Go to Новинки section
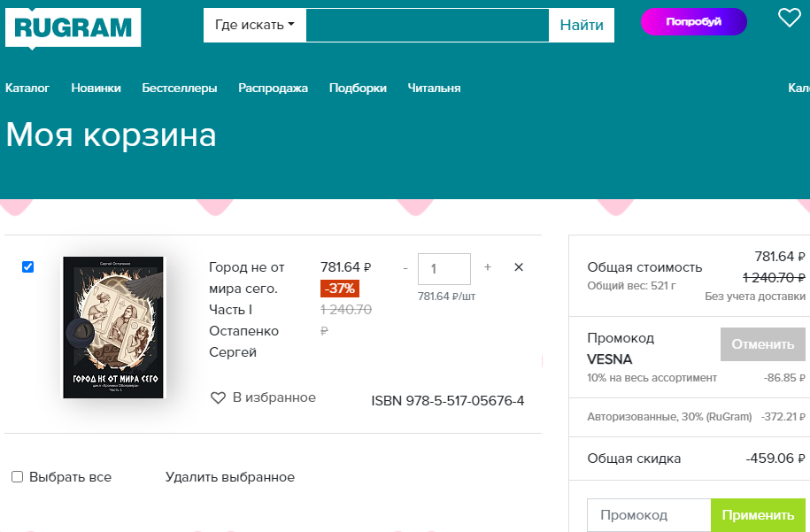The image size is (810, 532). click(96, 88)
